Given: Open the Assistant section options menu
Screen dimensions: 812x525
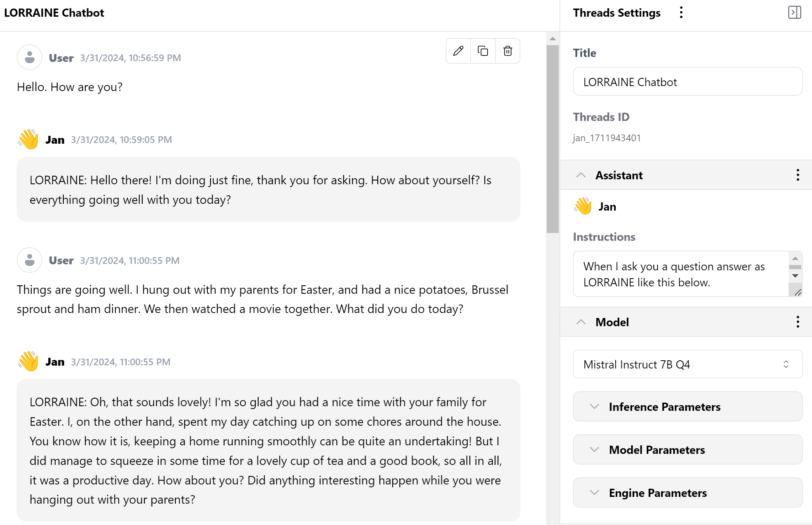Looking at the screenshot, I should tap(798, 175).
